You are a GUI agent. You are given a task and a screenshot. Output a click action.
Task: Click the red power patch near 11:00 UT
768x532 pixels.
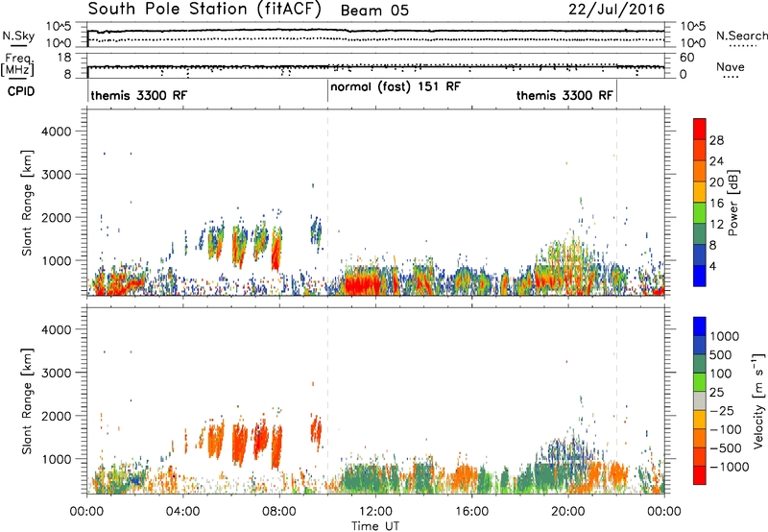(363, 283)
